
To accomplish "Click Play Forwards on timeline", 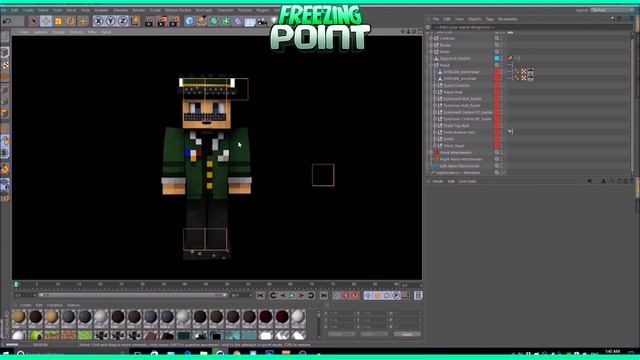I will coord(292,295).
